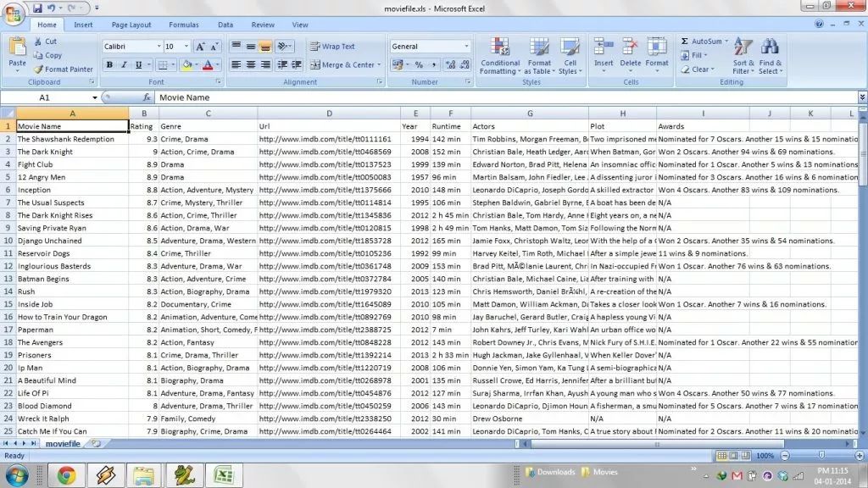The image size is (868, 488).
Task: Select row 12 header
Action: [x=8, y=266]
